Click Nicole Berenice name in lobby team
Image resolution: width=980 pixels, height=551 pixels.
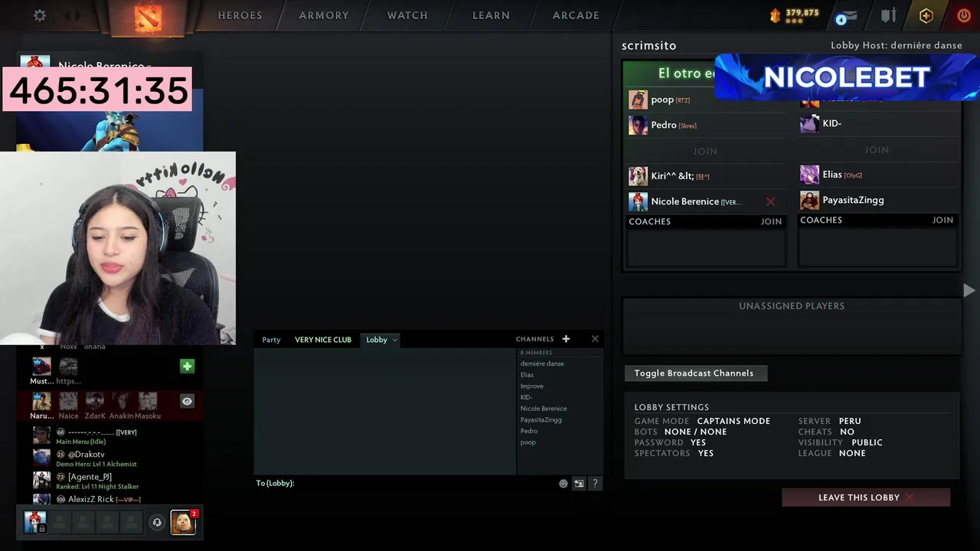(684, 201)
